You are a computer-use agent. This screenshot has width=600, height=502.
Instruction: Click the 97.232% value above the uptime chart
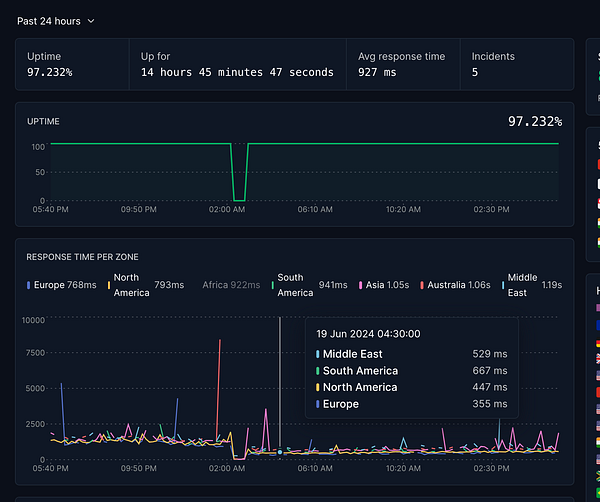(535, 121)
